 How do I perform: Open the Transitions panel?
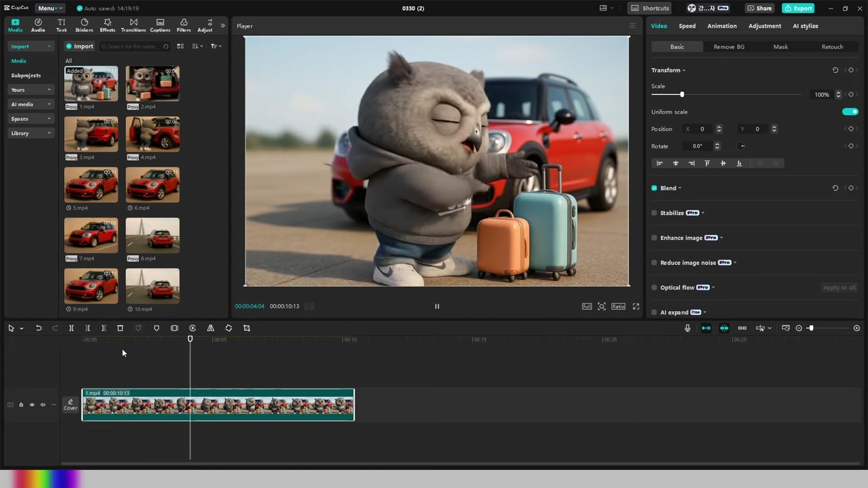(x=133, y=25)
